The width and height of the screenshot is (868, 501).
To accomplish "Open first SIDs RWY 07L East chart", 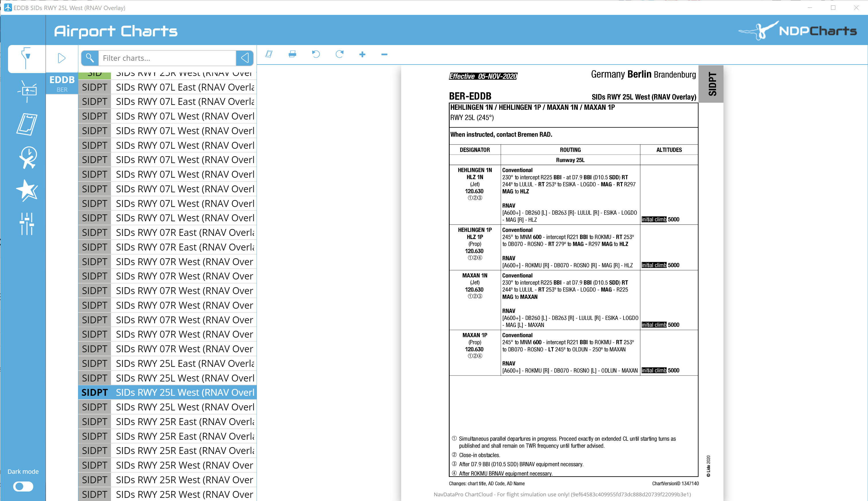I will [x=167, y=87].
